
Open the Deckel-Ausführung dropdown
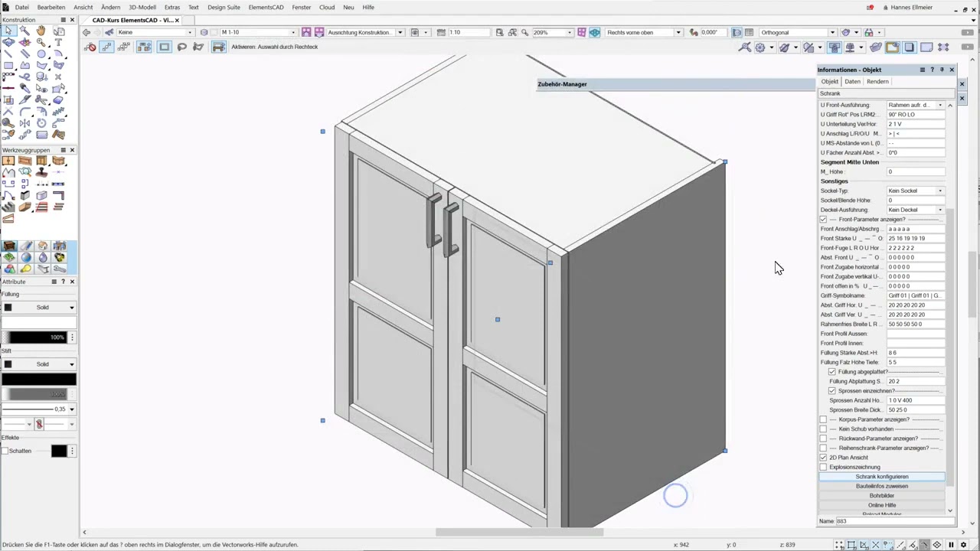coord(916,210)
